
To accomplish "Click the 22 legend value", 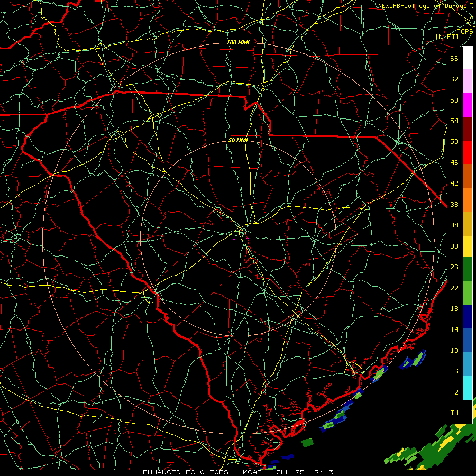I will (454, 288).
